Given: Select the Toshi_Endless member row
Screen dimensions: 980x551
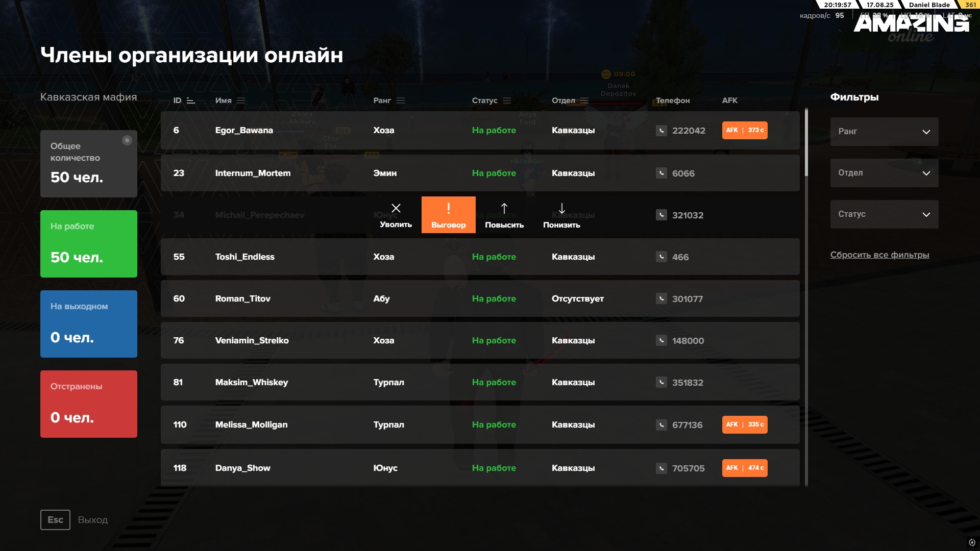Looking at the screenshot, I should pos(480,257).
